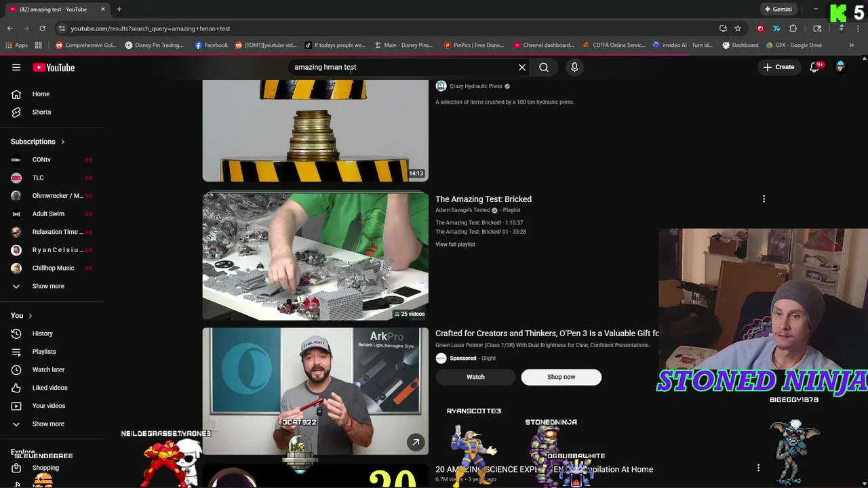Screen dimensions: 868x488
Task: Click the Watch button on the ad
Action: point(475,377)
